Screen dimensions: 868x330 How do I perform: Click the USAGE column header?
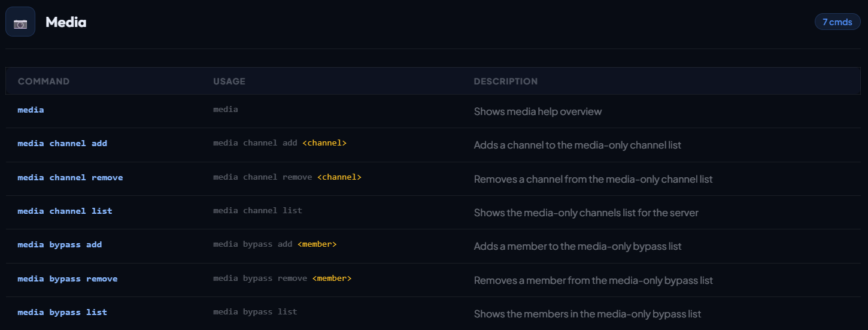tap(229, 81)
